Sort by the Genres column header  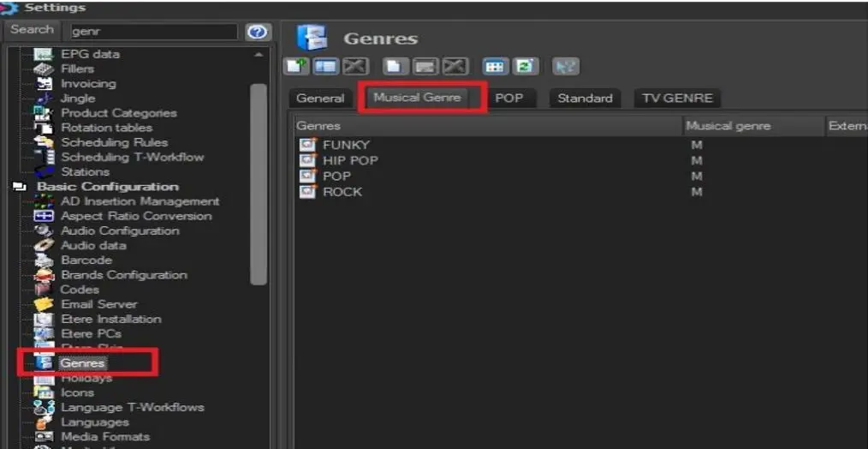318,126
